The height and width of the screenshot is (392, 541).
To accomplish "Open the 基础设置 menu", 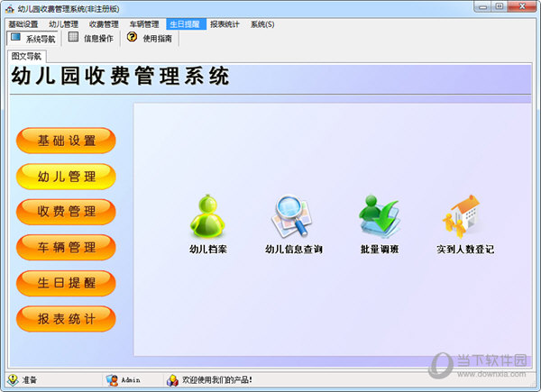I will point(23,24).
